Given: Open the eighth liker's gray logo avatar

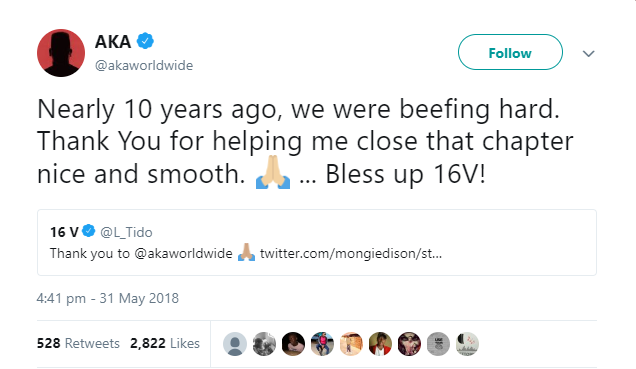Looking at the screenshot, I should tap(438, 344).
